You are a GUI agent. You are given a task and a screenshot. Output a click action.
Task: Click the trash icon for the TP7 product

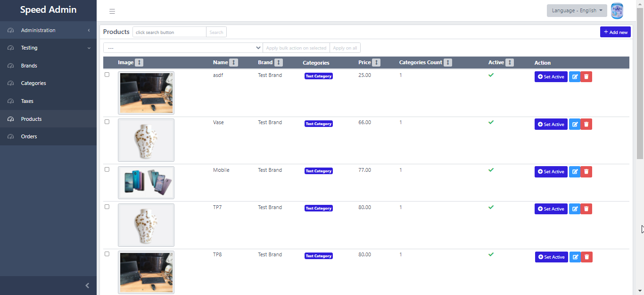pyautogui.click(x=586, y=209)
